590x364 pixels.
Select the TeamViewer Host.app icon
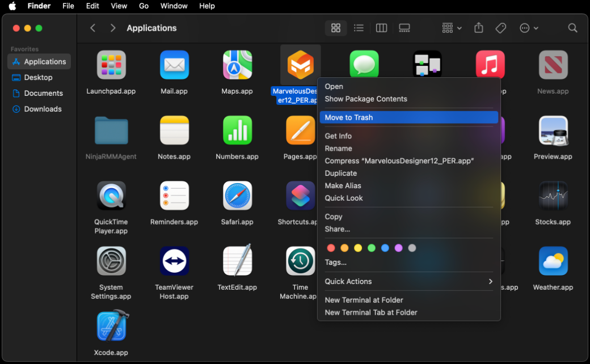pyautogui.click(x=174, y=261)
